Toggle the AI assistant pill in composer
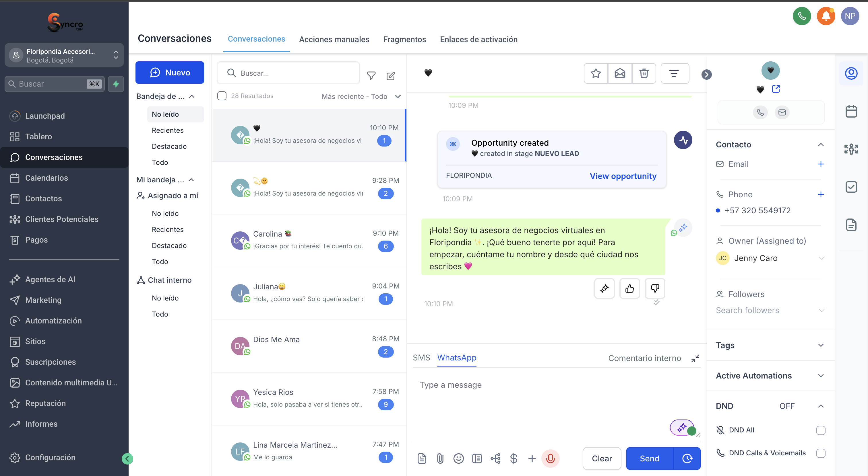The width and height of the screenshot is (868, 476). (683, 428)
